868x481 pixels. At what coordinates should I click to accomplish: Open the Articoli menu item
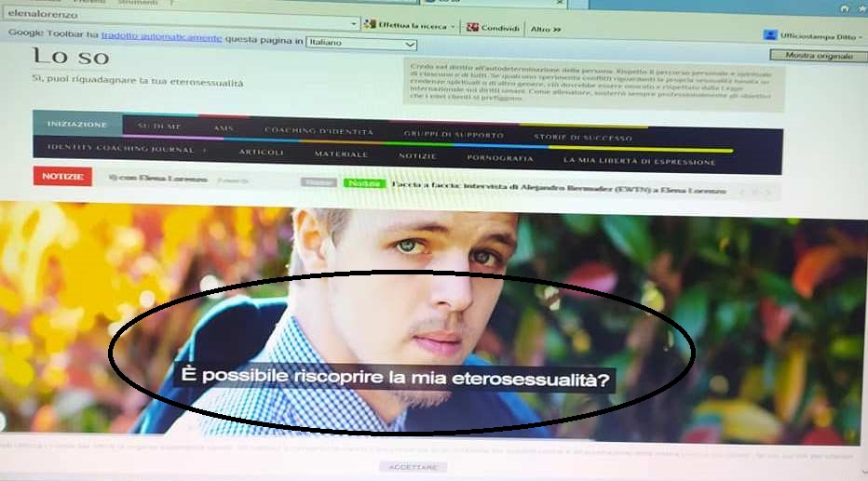click(x=262, y=152)
